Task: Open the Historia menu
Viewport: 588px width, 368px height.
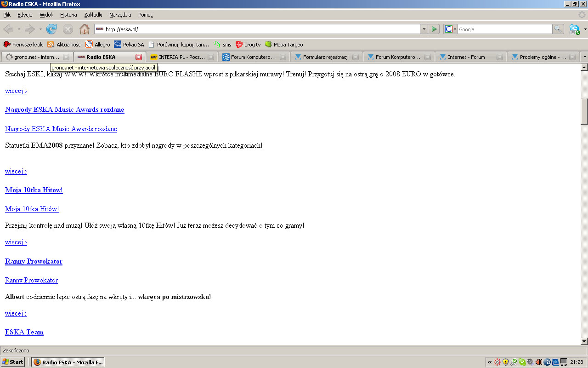Action: (x=68, y=15)
